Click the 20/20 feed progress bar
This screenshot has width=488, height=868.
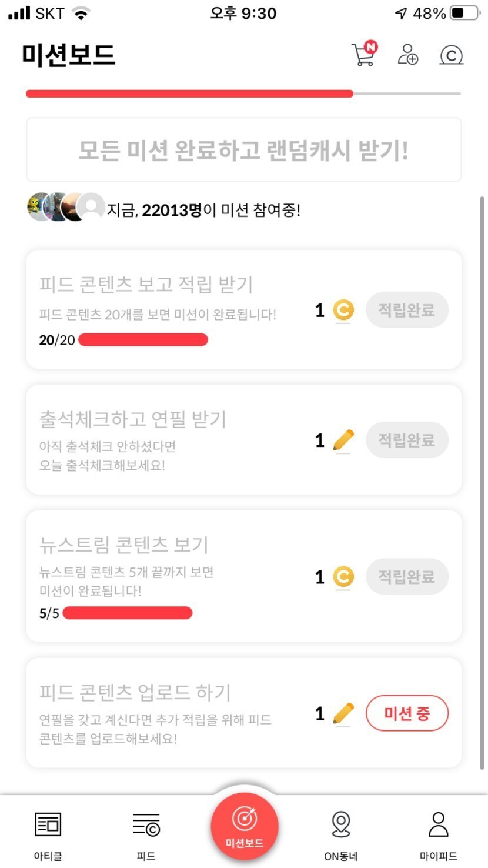coord(143,340)
